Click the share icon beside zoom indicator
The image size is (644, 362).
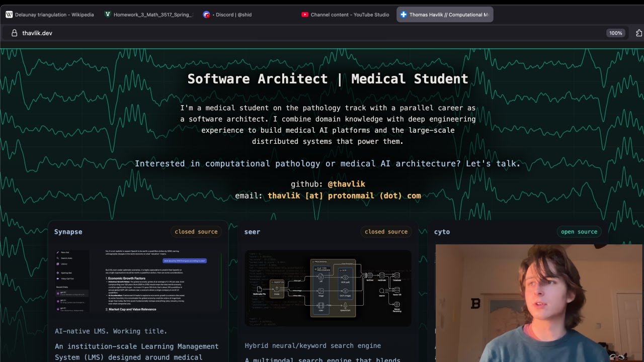pyautogui.click(x=639, y=33)
